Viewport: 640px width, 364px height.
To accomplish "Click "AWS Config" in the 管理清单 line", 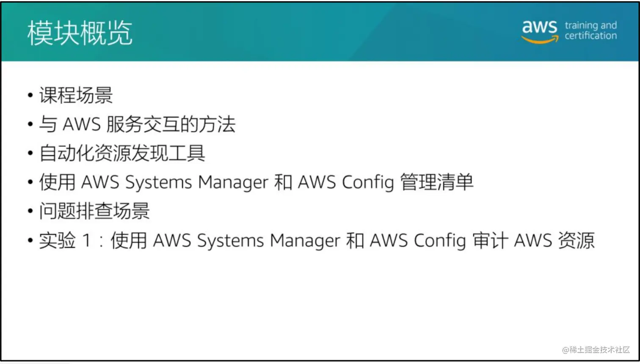I will click(346, 182).
